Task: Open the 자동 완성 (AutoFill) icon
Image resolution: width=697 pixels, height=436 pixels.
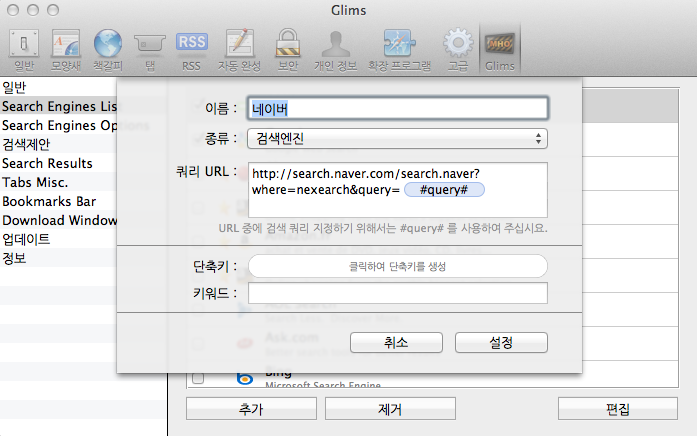Action: [239, 50]
